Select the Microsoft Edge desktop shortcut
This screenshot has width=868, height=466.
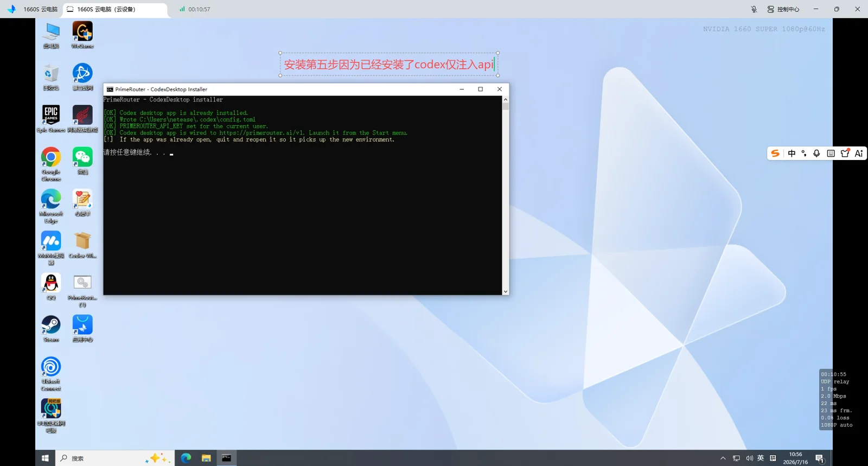[51, 206]
